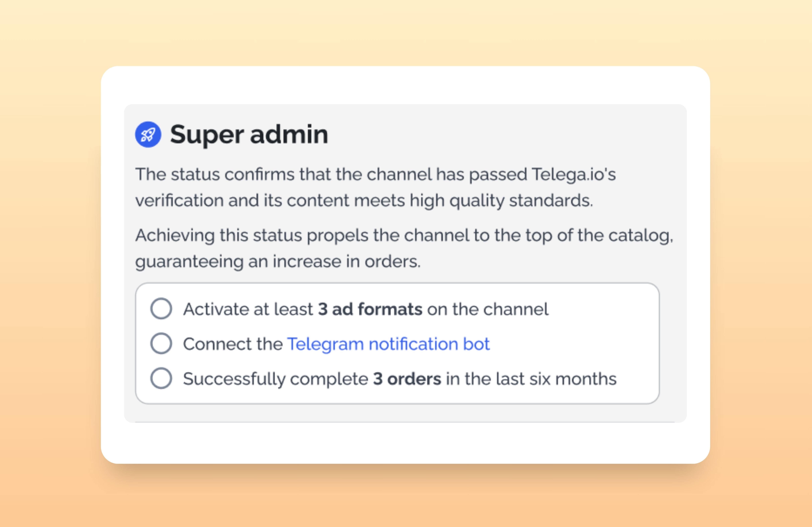Click the 'verification and its content' description line
The height and width of the screenshot is (527, 812).
(x=364, y=200)
